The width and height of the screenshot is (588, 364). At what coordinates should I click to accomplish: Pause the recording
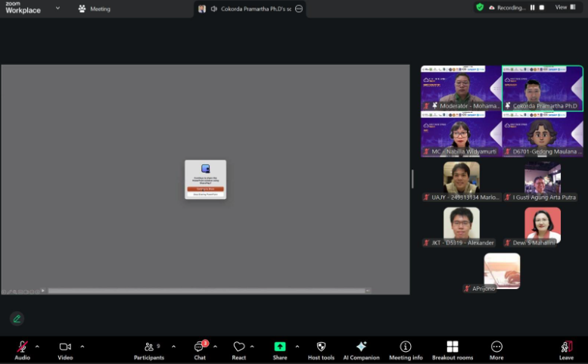tap(533, 8)
